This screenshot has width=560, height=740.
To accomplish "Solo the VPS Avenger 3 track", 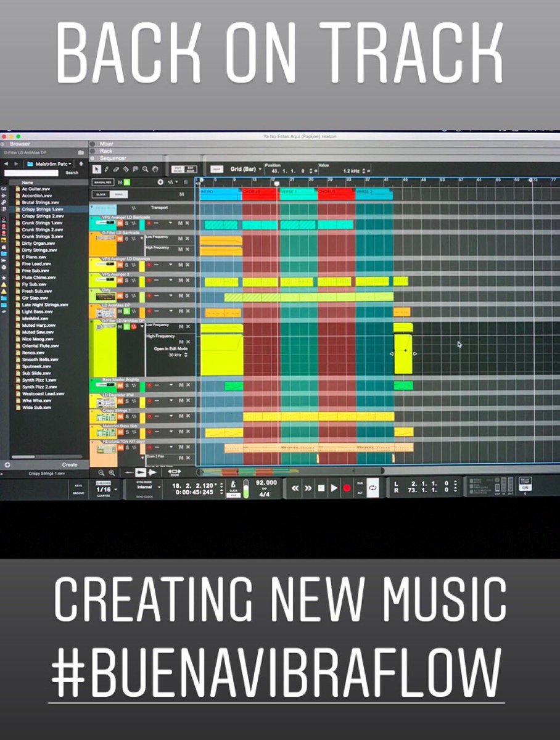I will click(126, 281).
